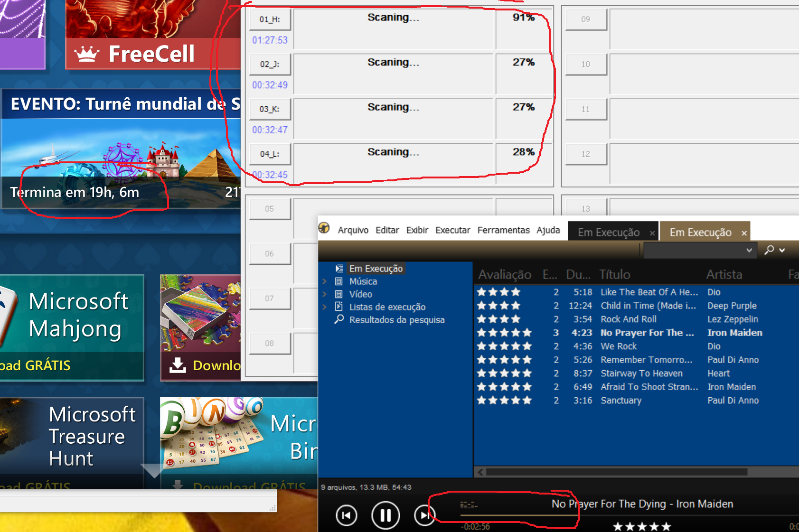Viewport: 799px width, 532px height.
Task: Open the Exibir menu
Action: (417, 230)
